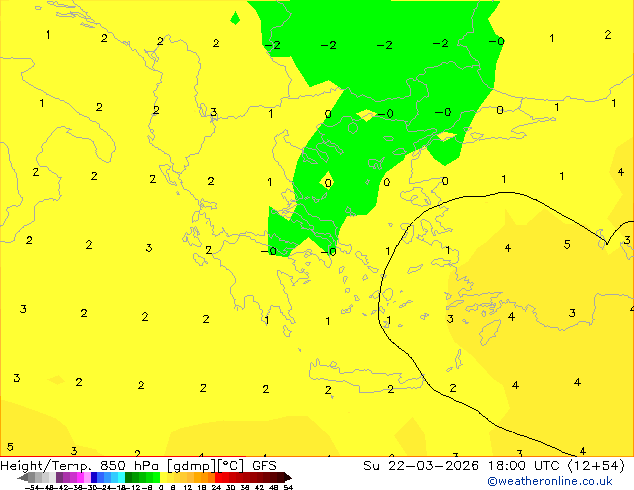This screenshot has height=490, width=634.
Task: Click the "[gdmp]" unit label
Action: click(192, 466)
